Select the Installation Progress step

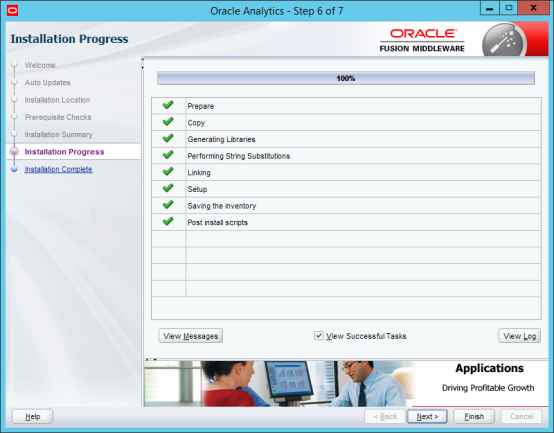pos(64,152)
